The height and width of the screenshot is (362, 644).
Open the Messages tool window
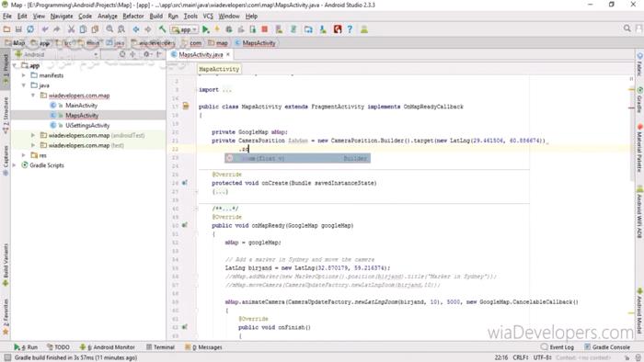pyautogui.click(x=203, y=346)
